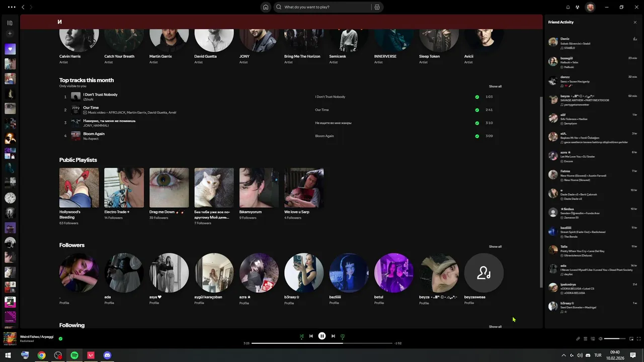Click TUR keyboard language indicator
This screenshot has width=644, height=362.
click(x=598, y=355)
